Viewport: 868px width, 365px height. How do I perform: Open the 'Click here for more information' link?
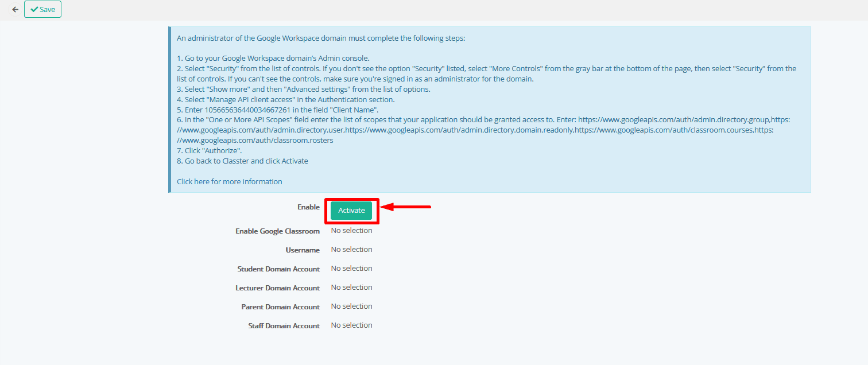(230, 181)
